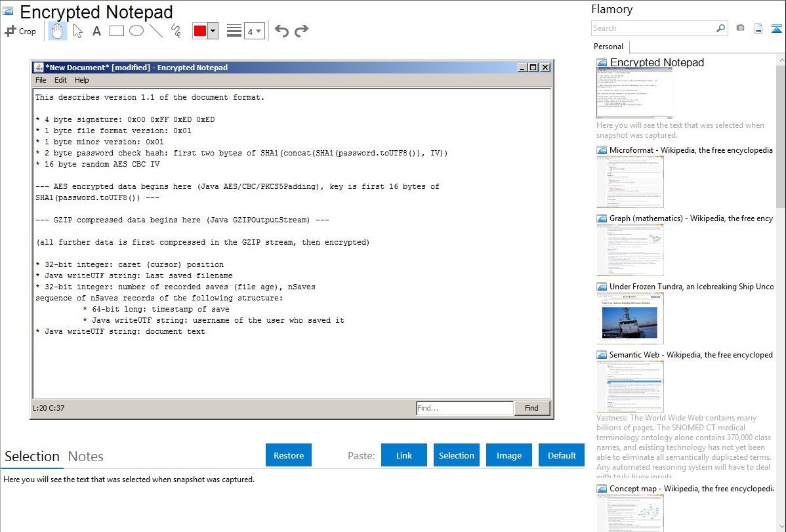Choose the text annotation tool
Image resolution: width=786 pixels, height=532 pixels.
point(96,31)
